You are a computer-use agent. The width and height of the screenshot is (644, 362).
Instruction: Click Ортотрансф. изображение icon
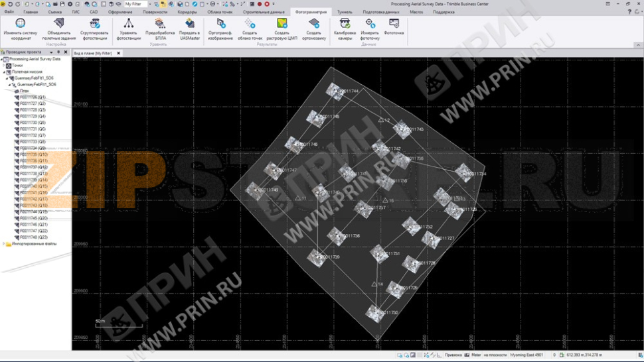[x=220, y=23]
